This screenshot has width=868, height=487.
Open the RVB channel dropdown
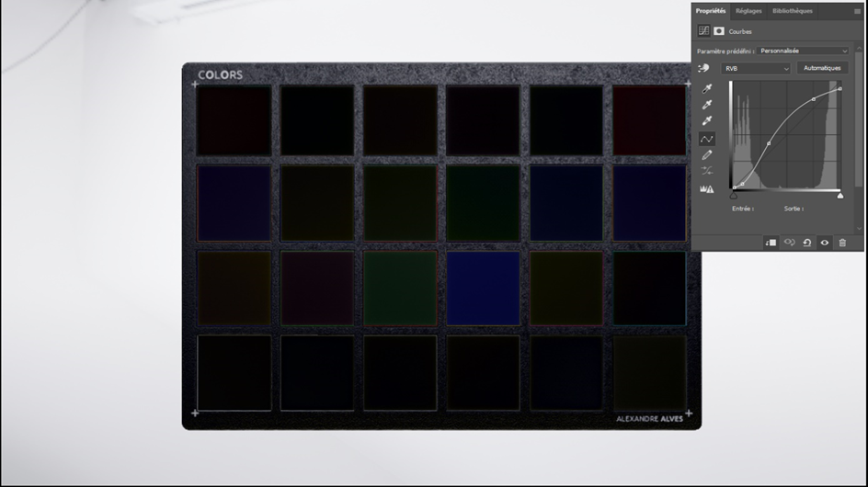pyautogui.click(x=756, y=68)
